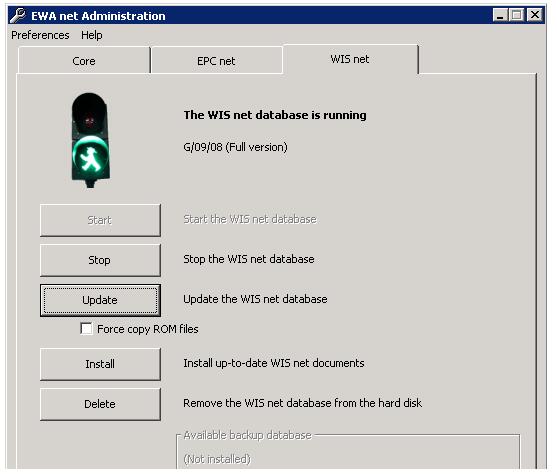Click 'Stop the WIS net database' label
Viewport: 557px width, 474px height.
click(x=249, y=259)
